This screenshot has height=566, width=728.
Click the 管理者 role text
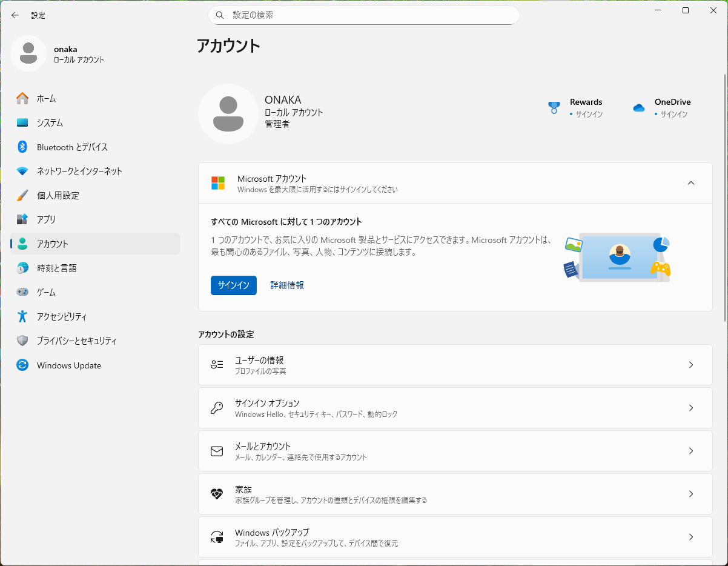pos(277,124)
